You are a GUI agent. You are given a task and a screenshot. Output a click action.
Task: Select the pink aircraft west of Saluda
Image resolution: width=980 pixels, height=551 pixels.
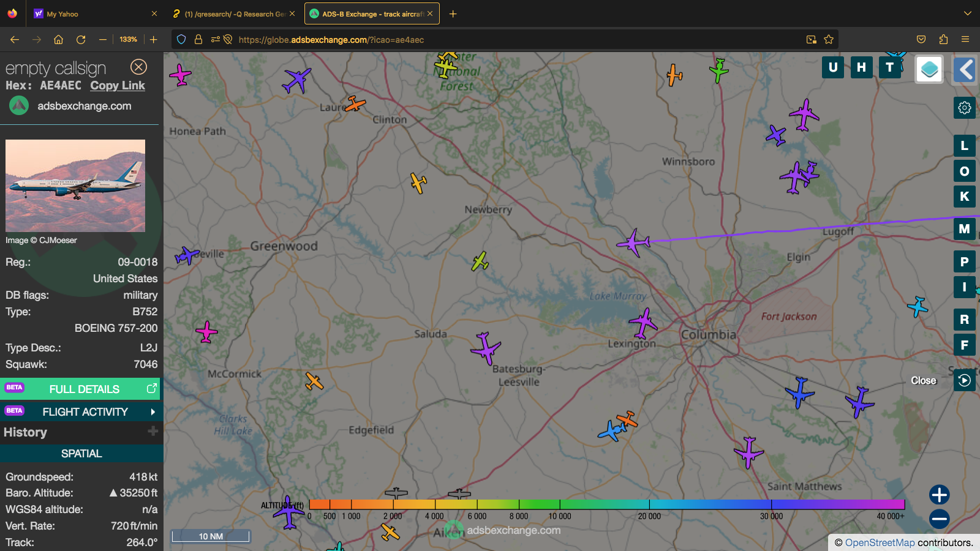[x=206, y=331]
